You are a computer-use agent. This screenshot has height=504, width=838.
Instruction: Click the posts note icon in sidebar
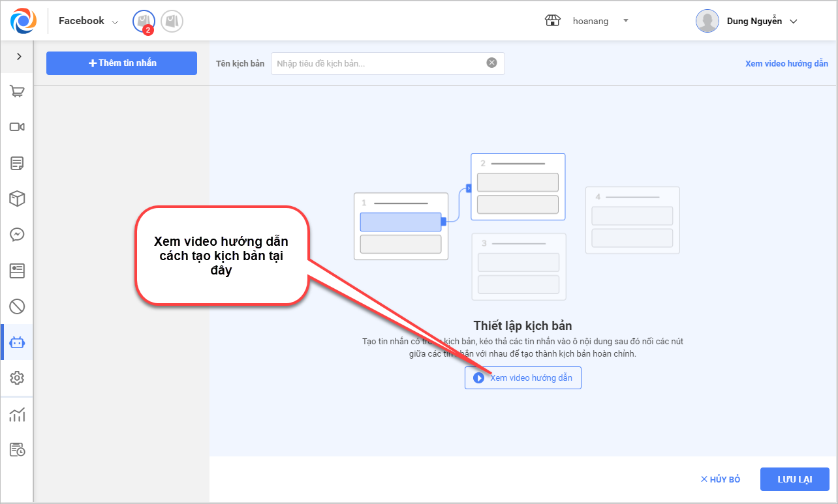(x=17, y=163)
